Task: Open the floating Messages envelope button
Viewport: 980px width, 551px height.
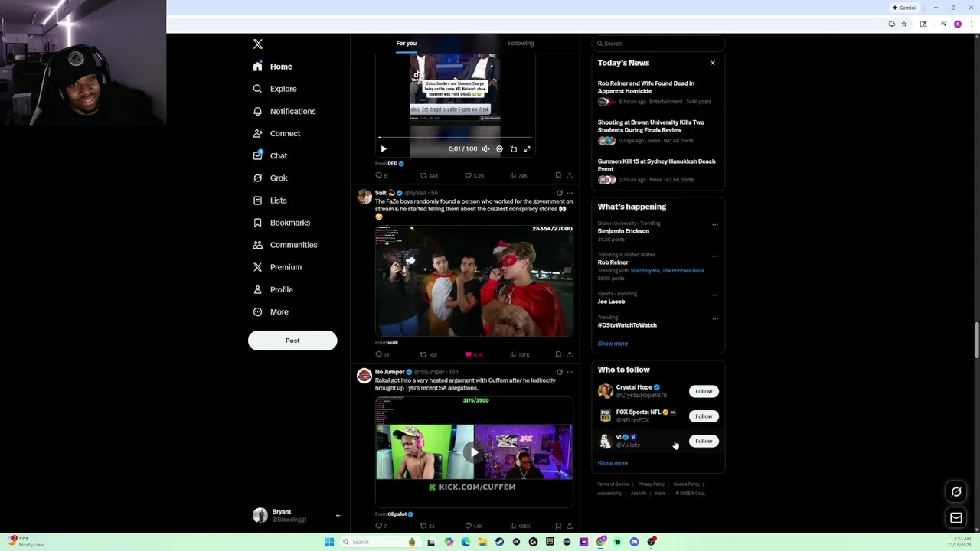Action: coord(956,518)
